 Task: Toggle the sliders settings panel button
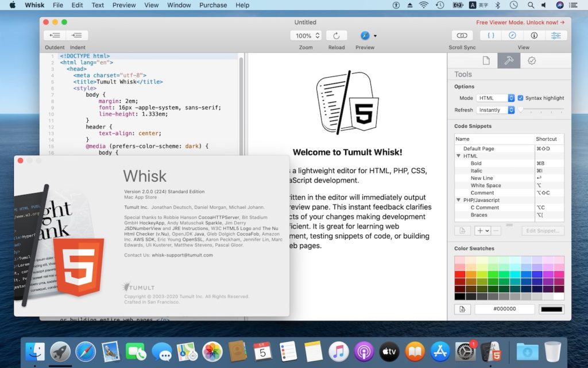pyautogui.click(x=556, y=36)
